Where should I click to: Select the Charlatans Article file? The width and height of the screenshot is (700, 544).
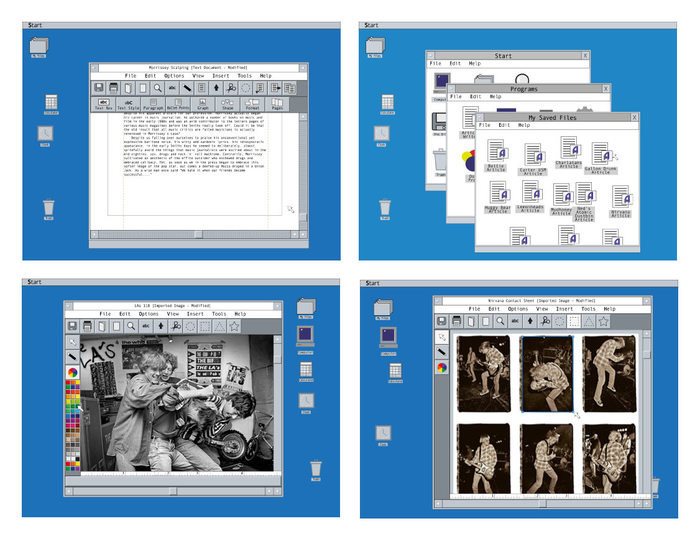569,152
